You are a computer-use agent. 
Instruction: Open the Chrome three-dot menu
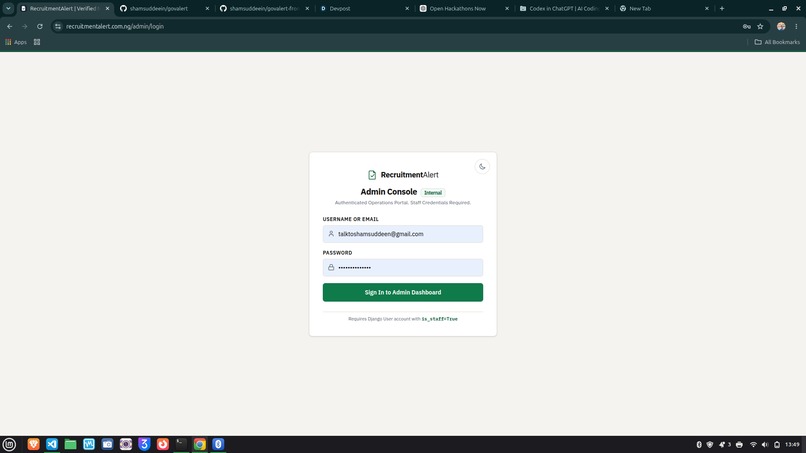click(796, 26)
